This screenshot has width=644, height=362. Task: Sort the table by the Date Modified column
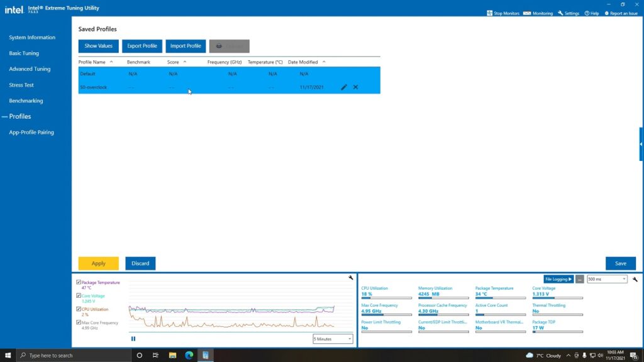pyautogui.click(x=306, y=62)
